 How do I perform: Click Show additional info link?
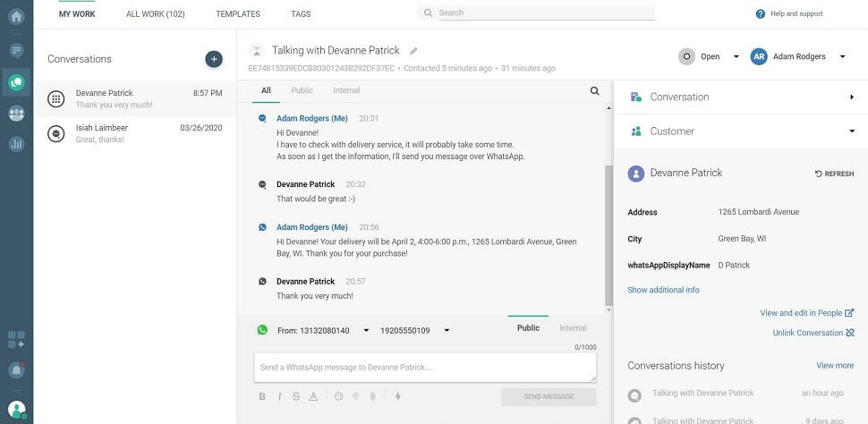(x=663, y=290)
